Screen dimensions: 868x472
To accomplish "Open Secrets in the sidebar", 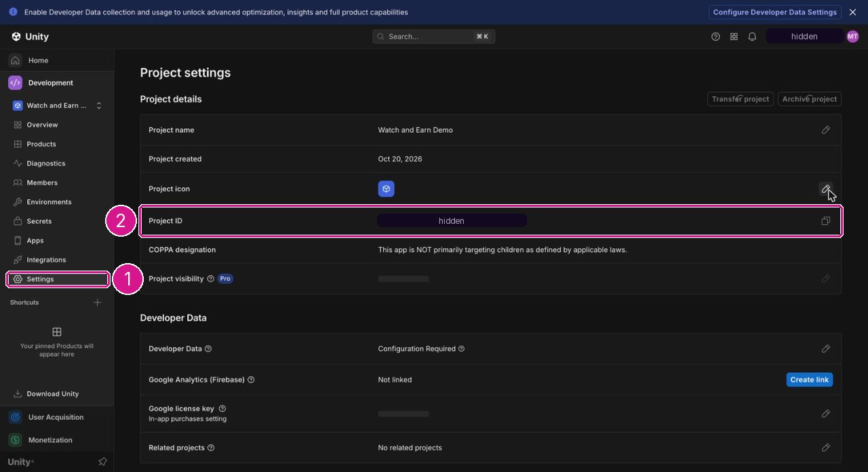I will point(39,221).
